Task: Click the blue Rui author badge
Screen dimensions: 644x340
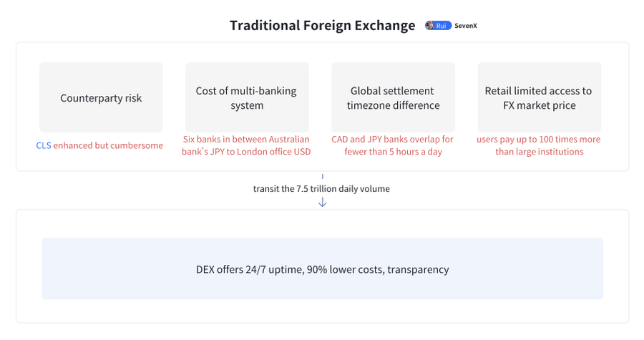Action: [x=439, y=26]
